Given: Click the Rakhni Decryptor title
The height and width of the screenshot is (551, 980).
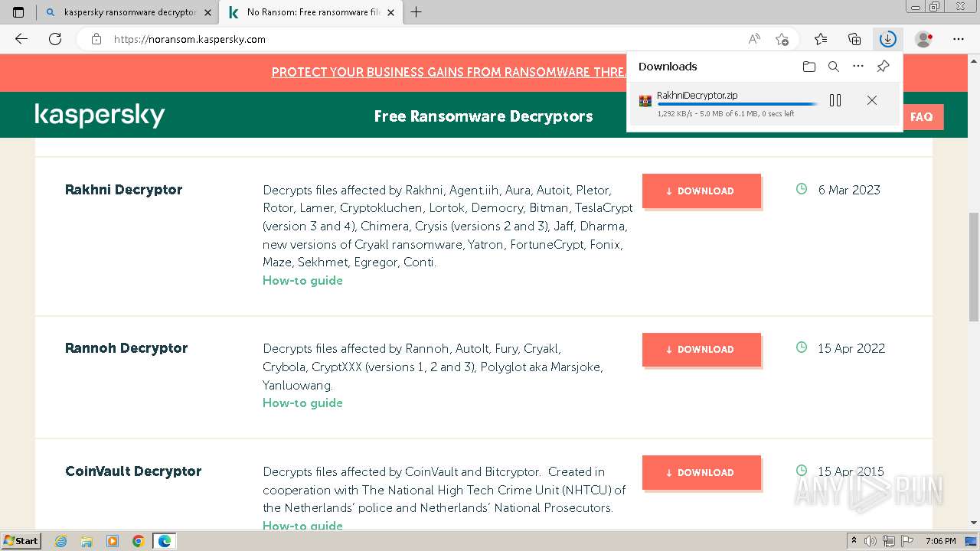Looking at the screenshot, I should (124, 190).
